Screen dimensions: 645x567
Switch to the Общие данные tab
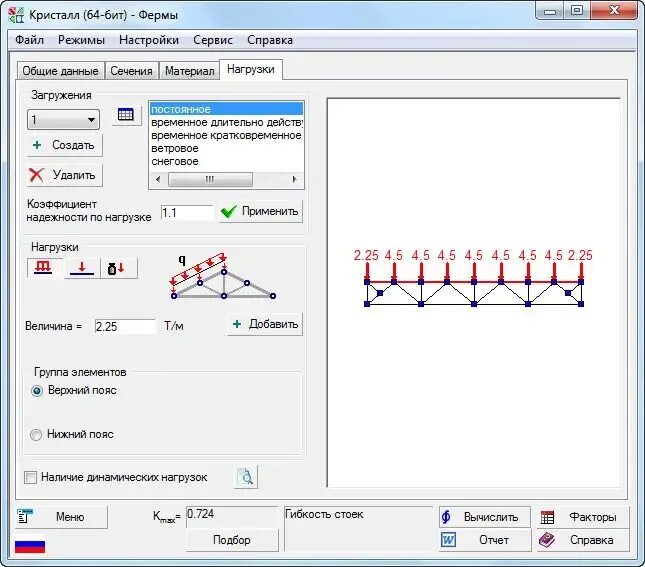click(60, 71)
